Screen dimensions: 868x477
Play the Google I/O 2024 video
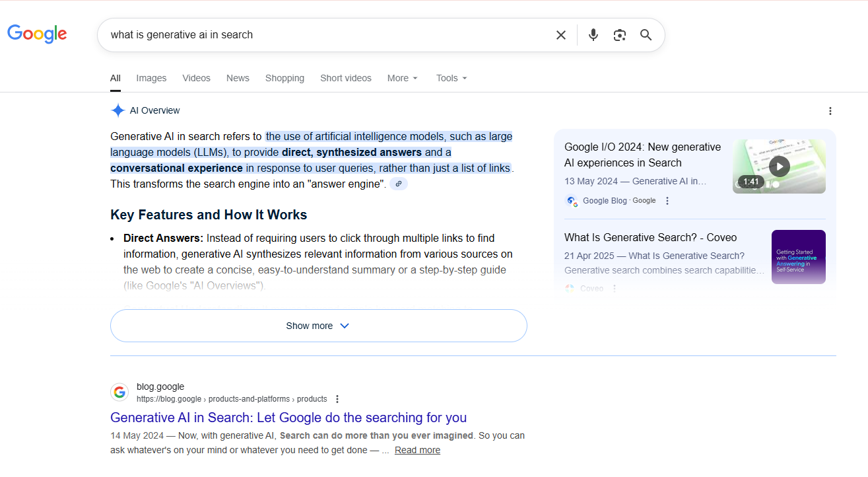[779, 166]
